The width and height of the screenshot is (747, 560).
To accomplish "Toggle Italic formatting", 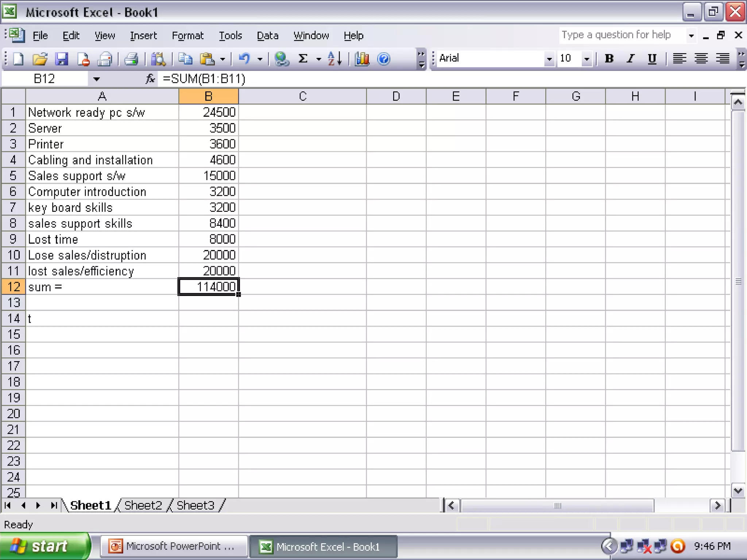I will (631, 59).
